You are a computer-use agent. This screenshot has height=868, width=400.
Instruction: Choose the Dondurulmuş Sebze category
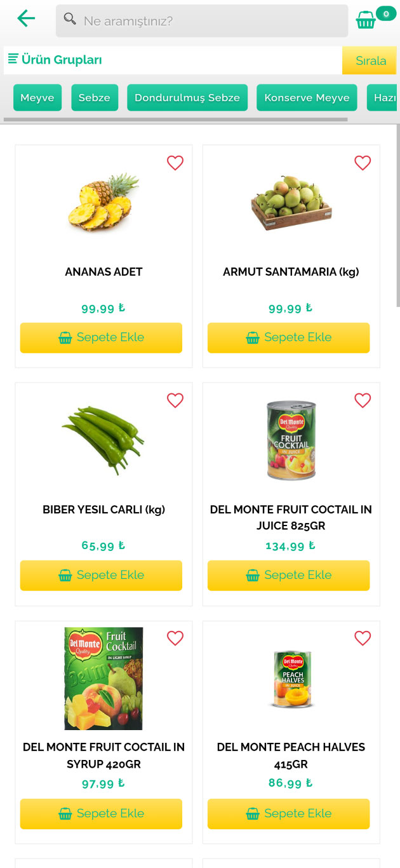[x=187, y=98]
